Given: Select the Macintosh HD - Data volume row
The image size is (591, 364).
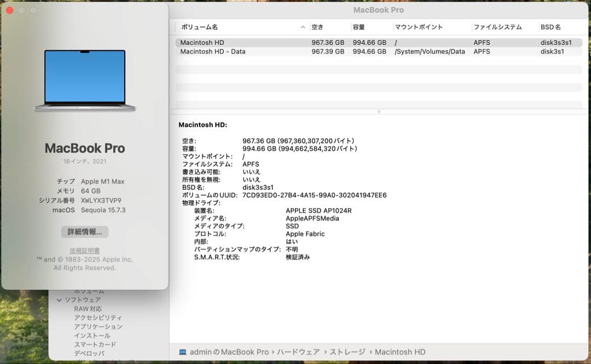Looking at the screenshot, I should coord(246,51).
